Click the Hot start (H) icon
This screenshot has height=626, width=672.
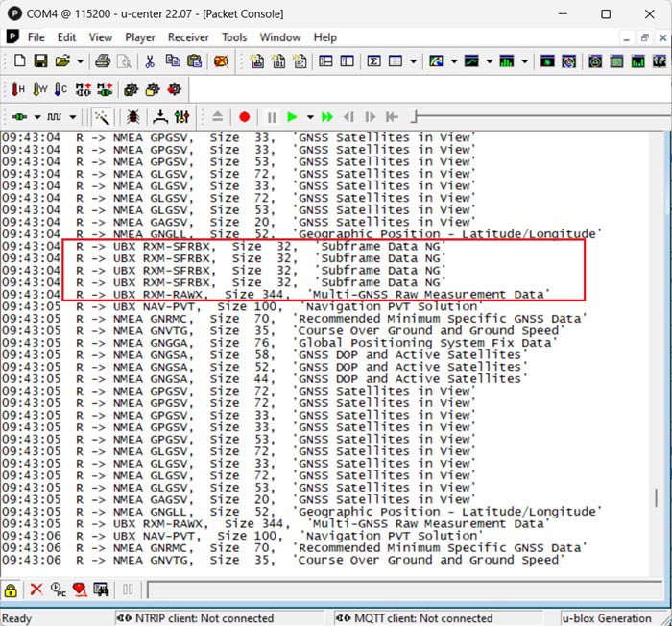(x=17, y=89)
